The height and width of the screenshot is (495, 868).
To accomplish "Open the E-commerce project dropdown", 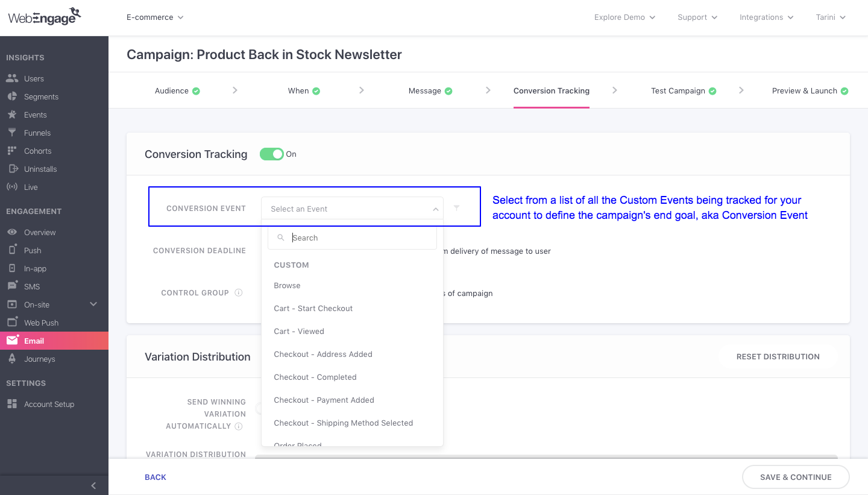I will pos(155,17).
